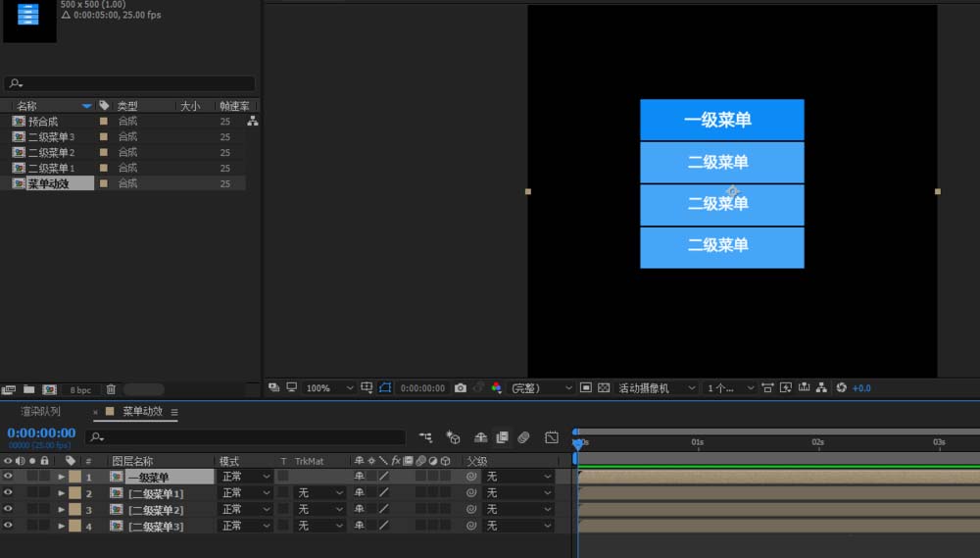Open the 100% magnification dropdown
This screenshot has width=980, height=558.
point(328,388)
